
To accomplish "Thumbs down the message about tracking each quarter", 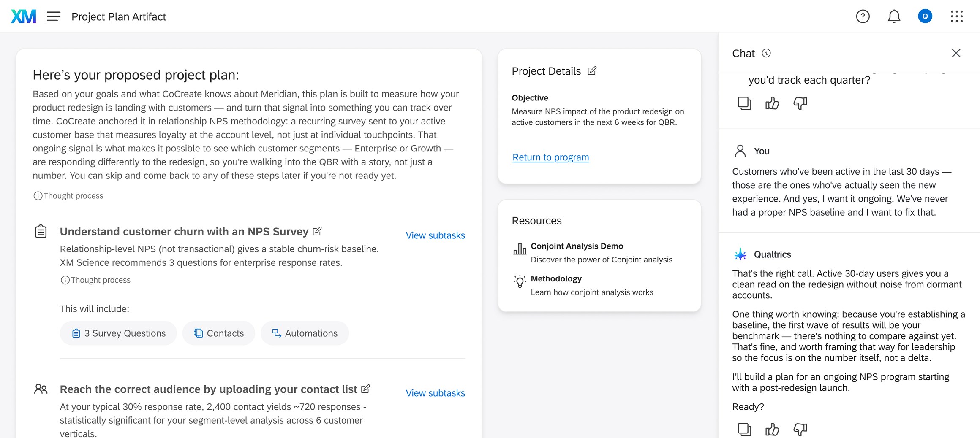I will [800, 103].
